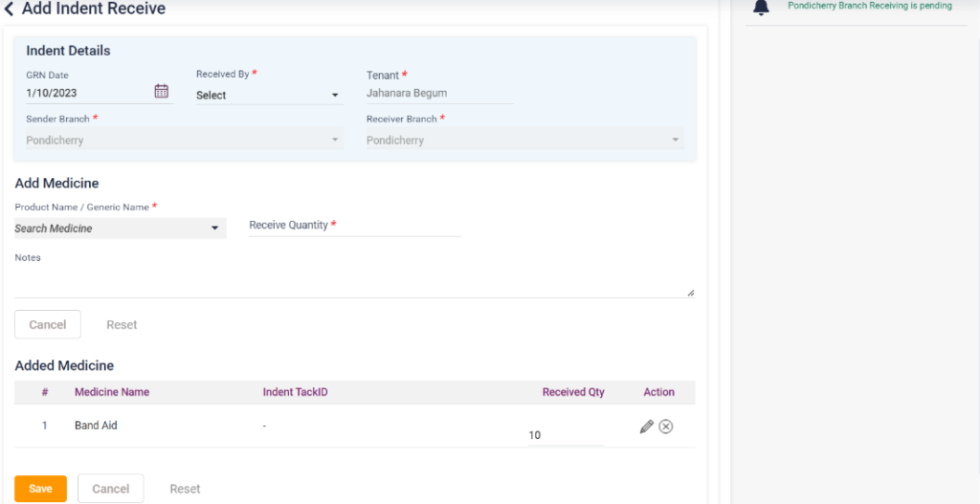
Task: Open the GRN Date calendar picker
Action: point(161,91)
